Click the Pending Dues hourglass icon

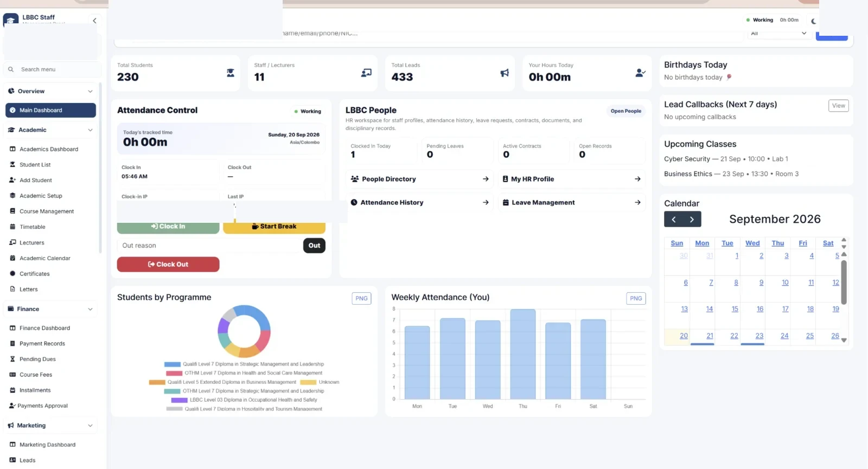point(12,359)
